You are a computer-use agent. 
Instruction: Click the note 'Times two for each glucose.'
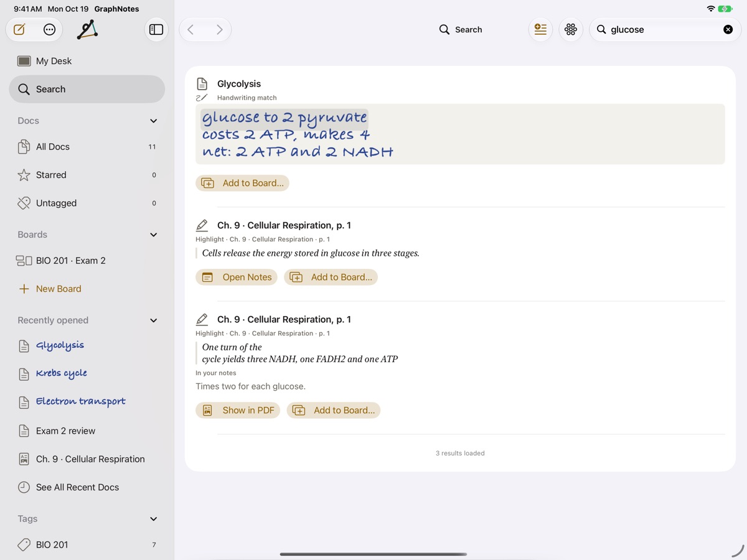click(x=250, y=386)
